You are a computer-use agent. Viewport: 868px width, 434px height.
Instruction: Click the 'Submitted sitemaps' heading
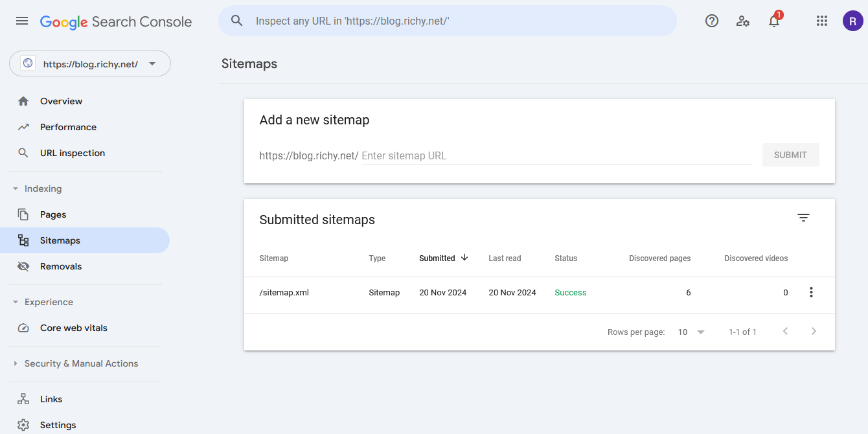[x=317, y=220]
